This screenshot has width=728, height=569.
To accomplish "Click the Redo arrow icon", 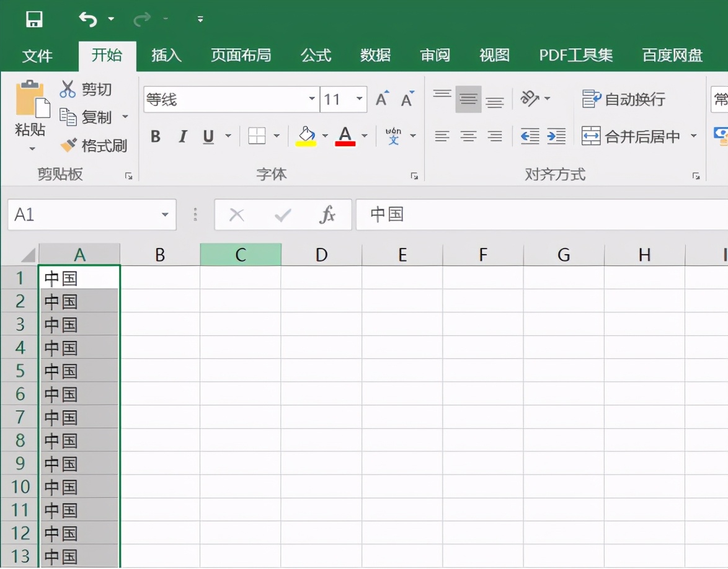I will tap(141, 19).
